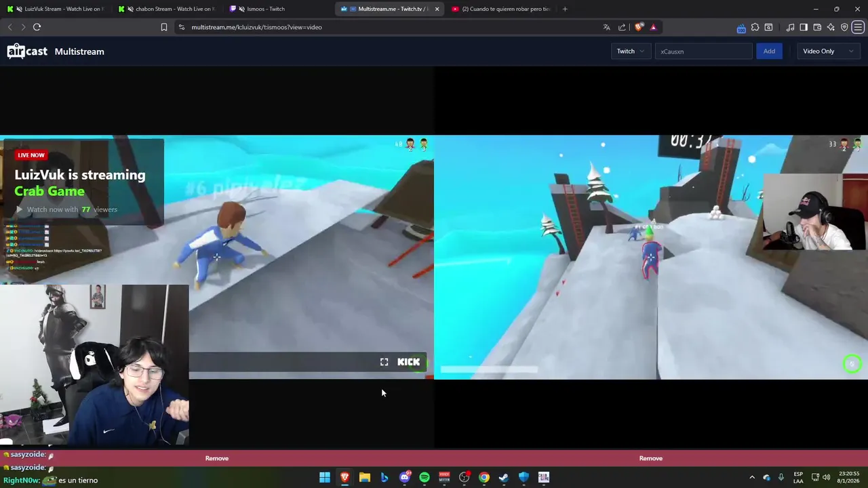
Task: Go back to the previous page
Action: point(9,27)
